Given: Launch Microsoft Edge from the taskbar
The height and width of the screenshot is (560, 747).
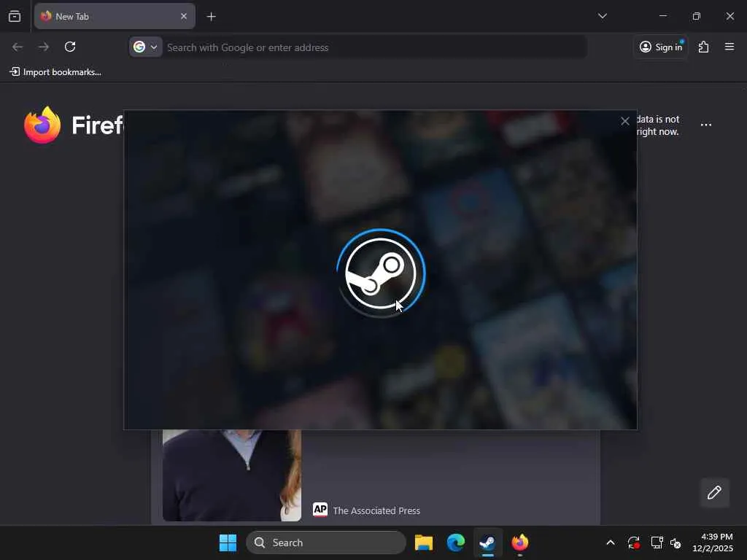Looking at the screenshot, I should [x=456, y=542].
